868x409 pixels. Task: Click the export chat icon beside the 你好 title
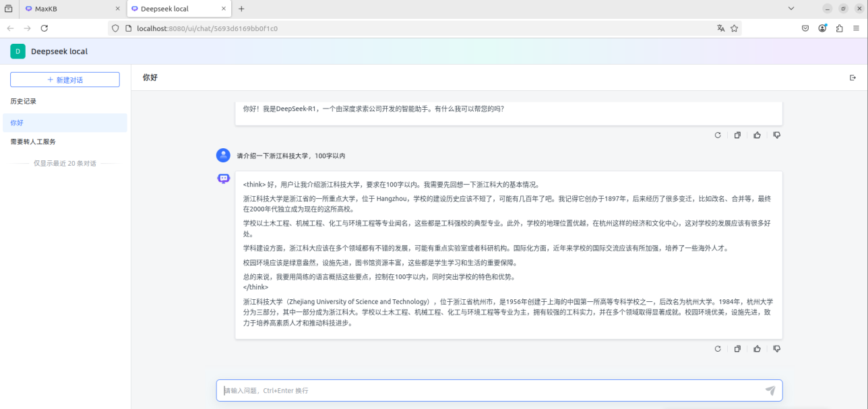tap(852, 78)
